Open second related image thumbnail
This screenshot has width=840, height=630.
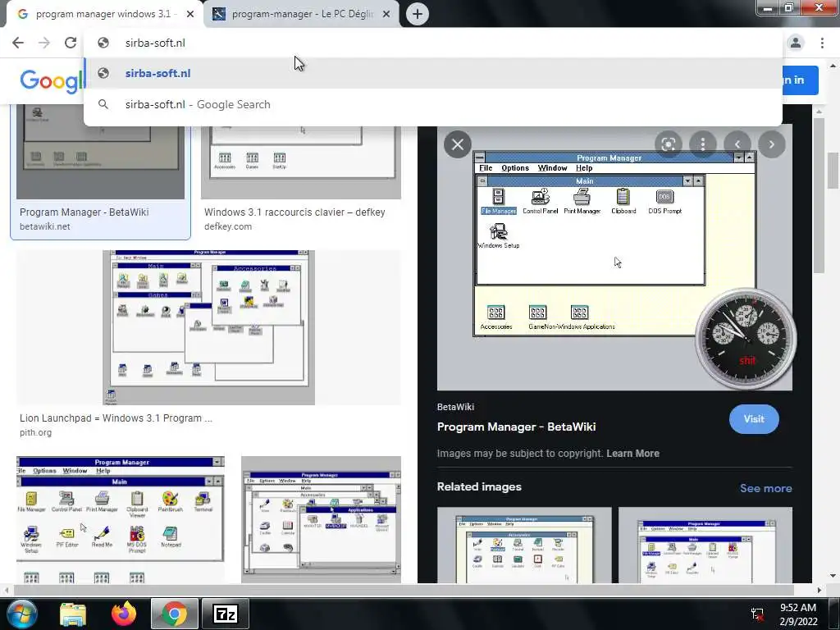pos(705,546)
